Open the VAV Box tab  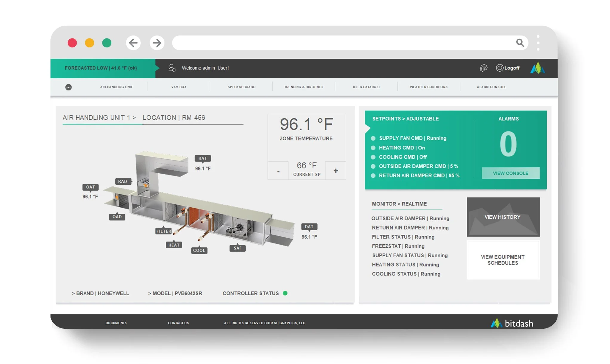coord(179,87)
